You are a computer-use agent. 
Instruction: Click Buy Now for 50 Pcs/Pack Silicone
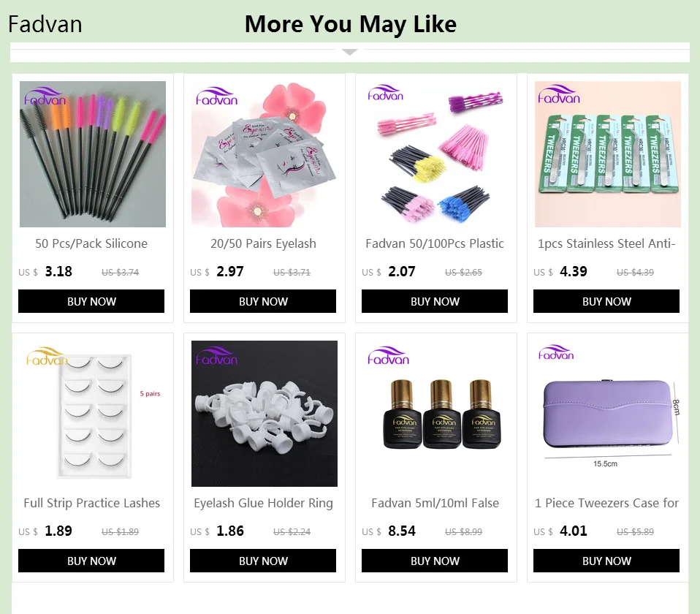click(x=91, y=301)
